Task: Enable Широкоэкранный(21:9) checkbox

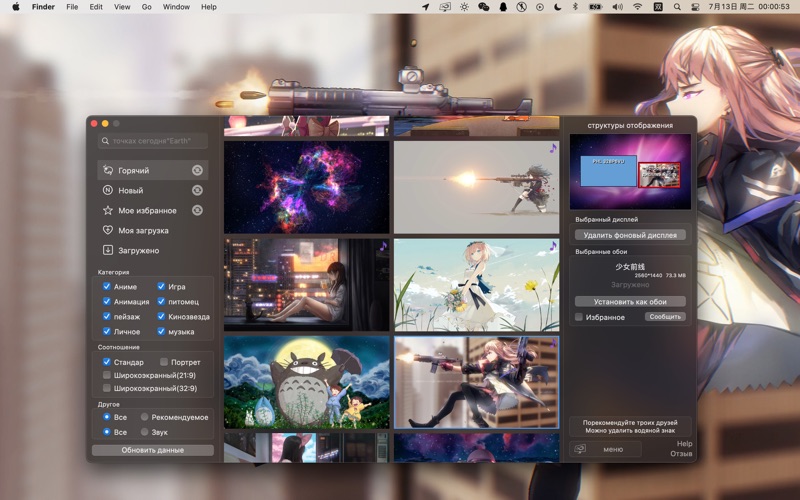Action: 107,375
